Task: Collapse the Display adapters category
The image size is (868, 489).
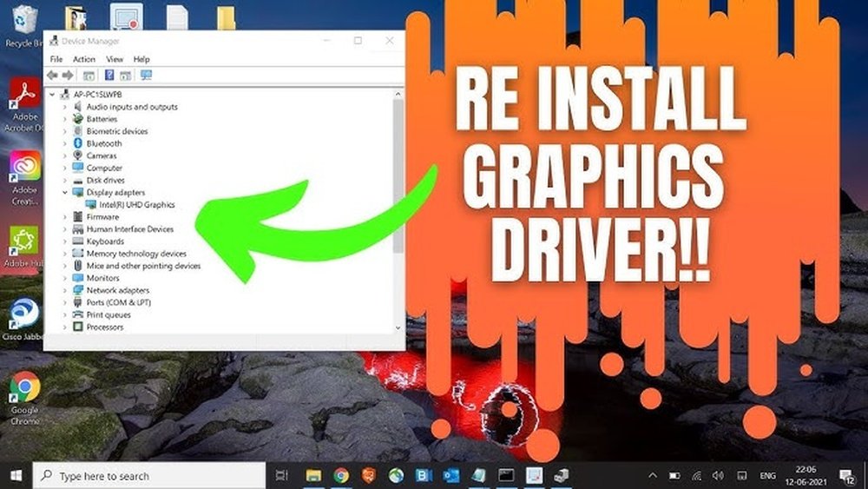Action: [x=65, y=192]
